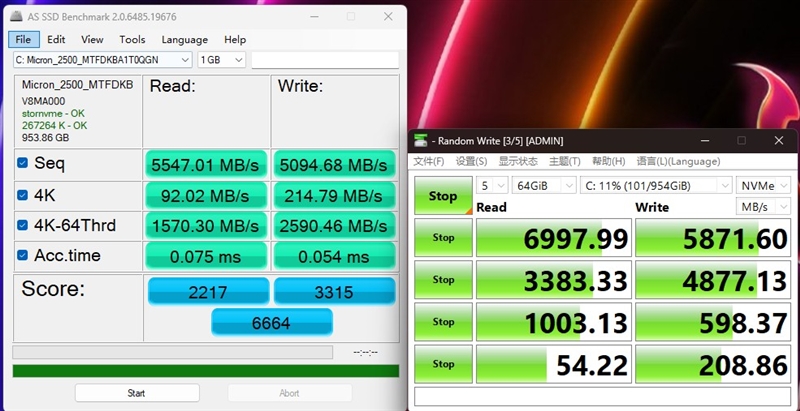This screenshot has height=411, width=800.
Task: Open the 设置(S) menu in CrystalDiskMark
Action: (x=471, y=161)
